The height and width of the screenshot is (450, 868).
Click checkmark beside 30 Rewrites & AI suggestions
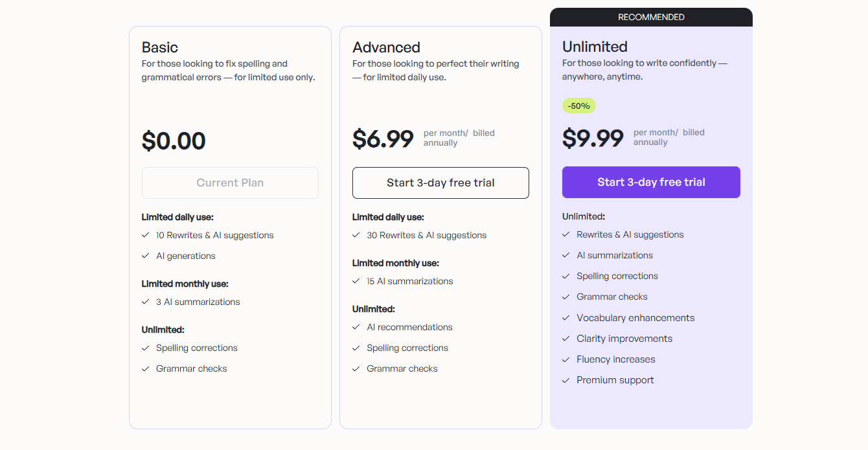[x=356, y=235]
